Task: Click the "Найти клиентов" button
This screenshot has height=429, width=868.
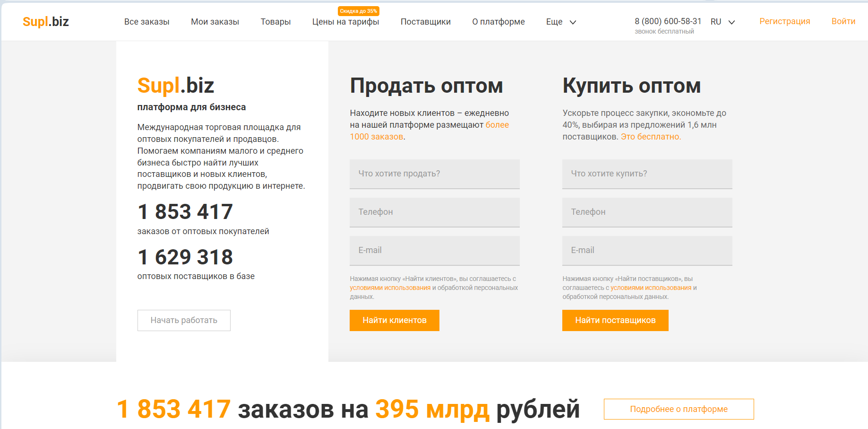Action: 395,320
